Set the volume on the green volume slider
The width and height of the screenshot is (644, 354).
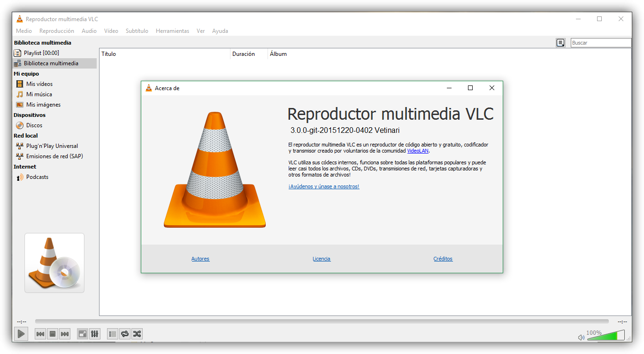(x=606, y=335)
